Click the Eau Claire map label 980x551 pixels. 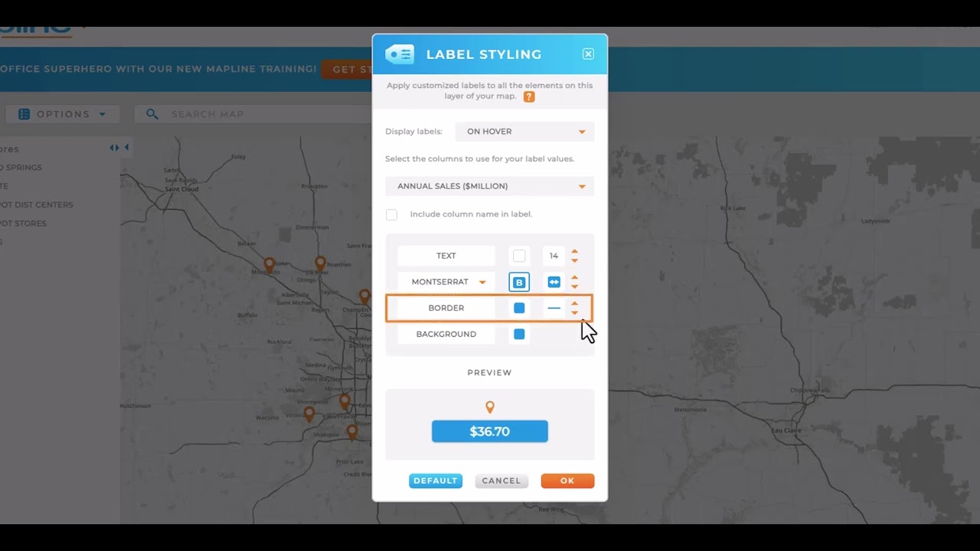coord(786,431)
